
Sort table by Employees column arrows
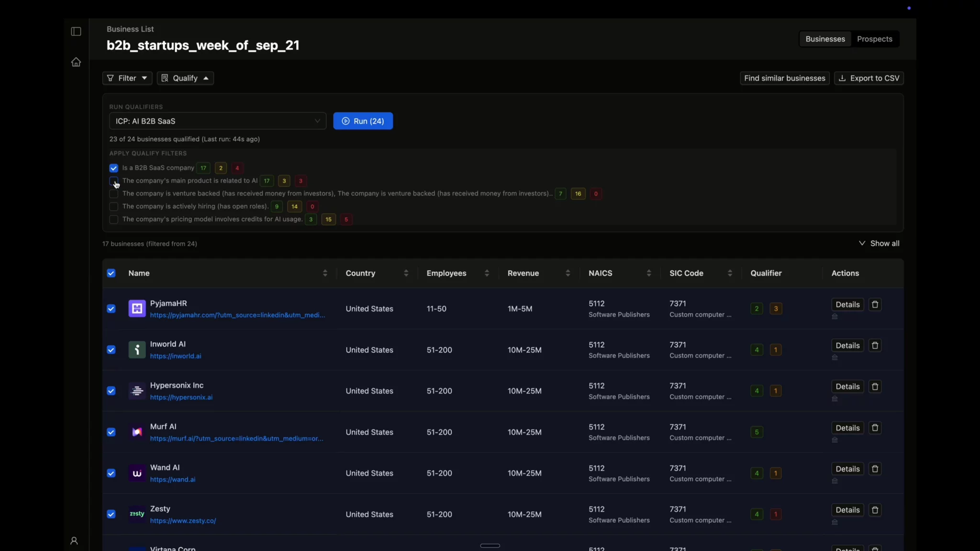point(487,273)
